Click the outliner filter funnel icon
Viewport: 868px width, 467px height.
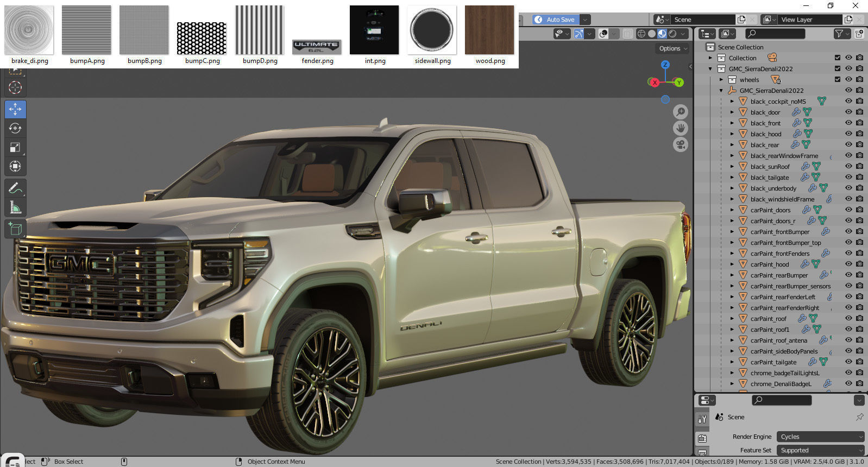[839, 34]
